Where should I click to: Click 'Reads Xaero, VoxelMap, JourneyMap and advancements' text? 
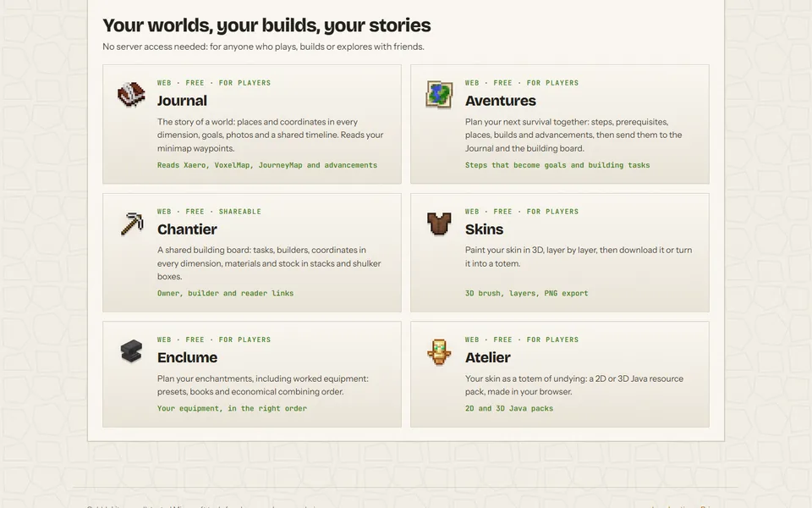click(x=267, y=165)
